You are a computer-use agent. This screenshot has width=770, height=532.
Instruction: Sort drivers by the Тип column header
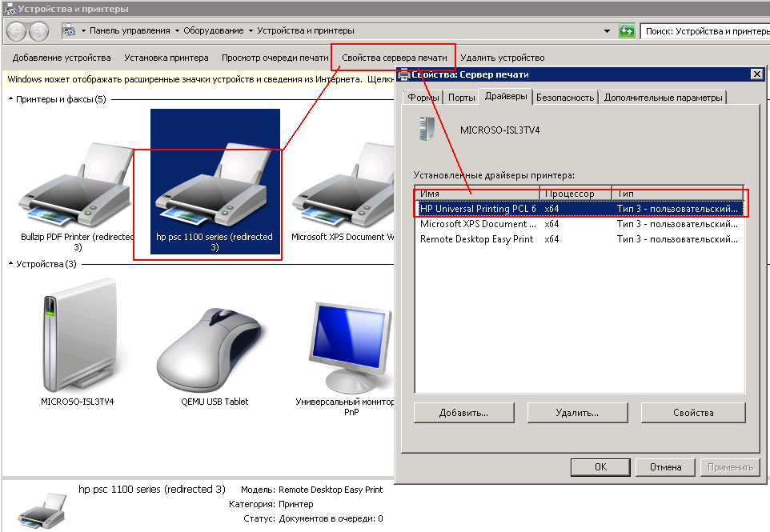click(x=678, y=194)
